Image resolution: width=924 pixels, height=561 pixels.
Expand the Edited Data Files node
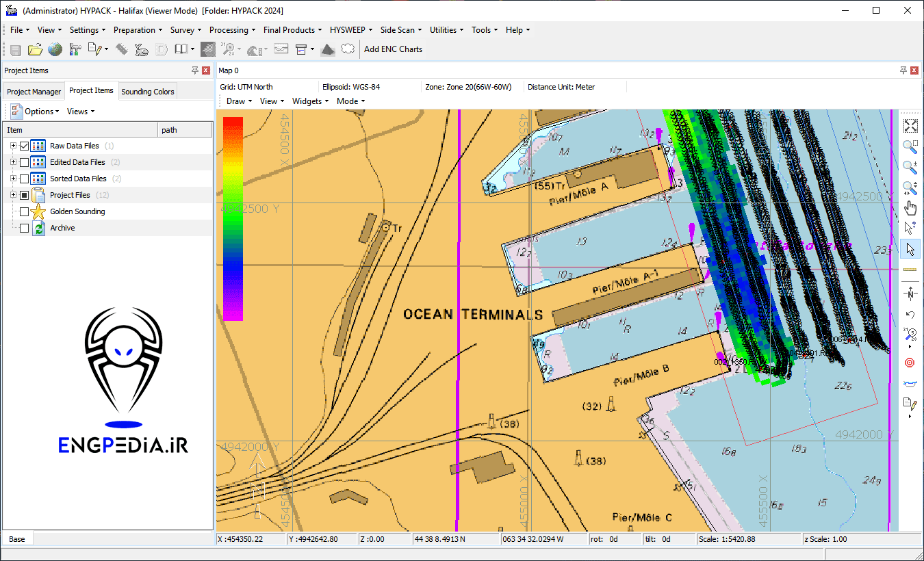point(14,162)
